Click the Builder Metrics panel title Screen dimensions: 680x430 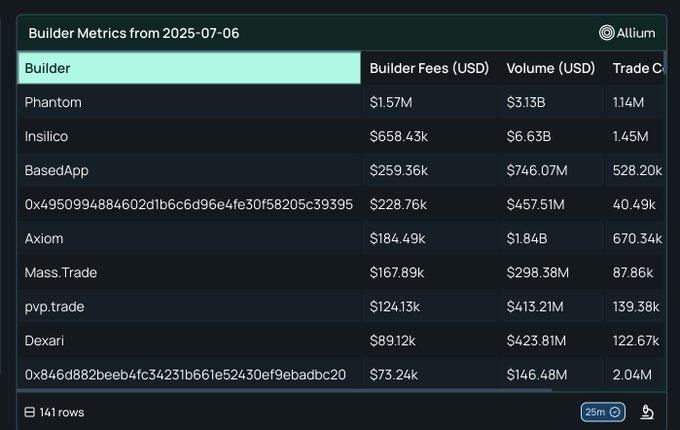(134, 33)
